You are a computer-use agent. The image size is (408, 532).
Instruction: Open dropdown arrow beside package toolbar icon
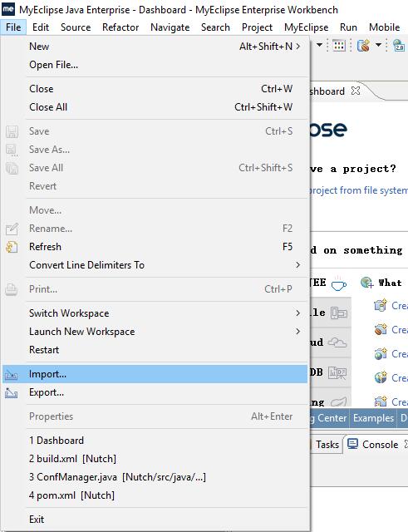pyautogui.click(x=378, y=45)
